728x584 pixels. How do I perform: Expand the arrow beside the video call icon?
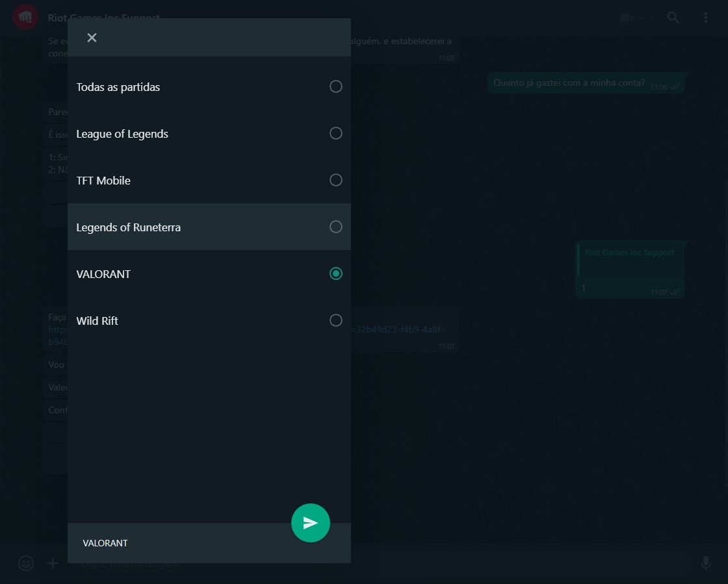[643, 18]
